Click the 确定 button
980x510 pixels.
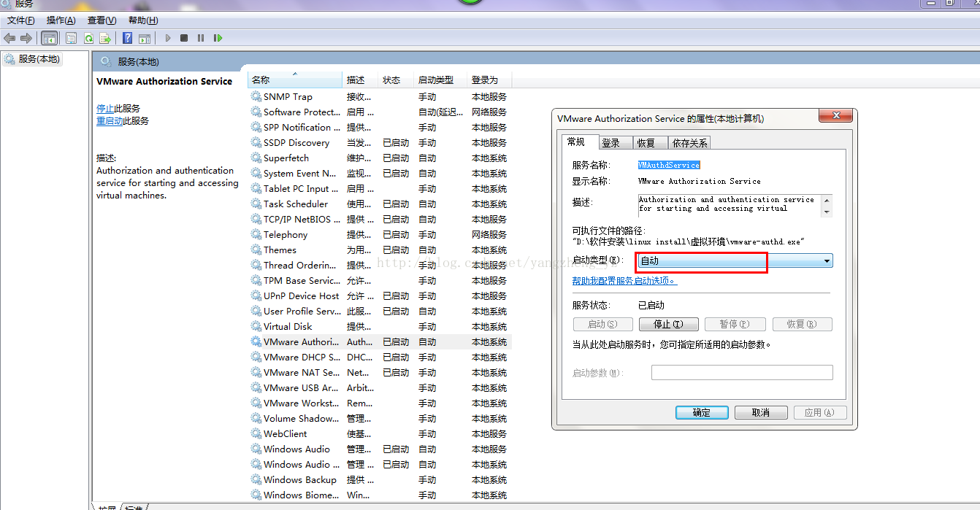click(702, 412)
